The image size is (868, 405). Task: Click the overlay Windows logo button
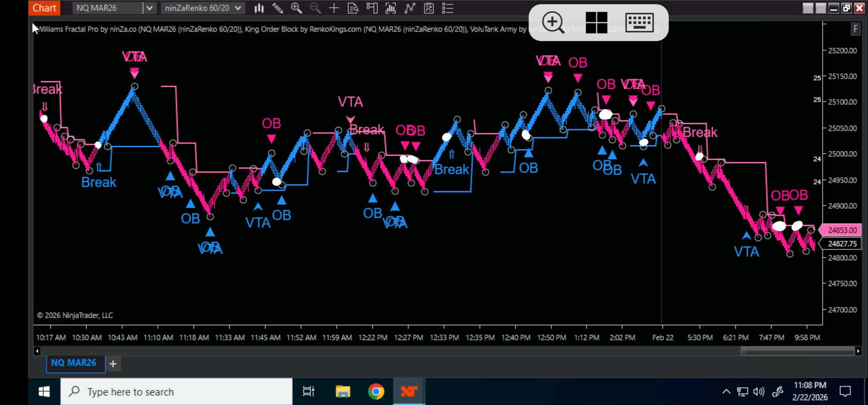click(x=596, y=22)
